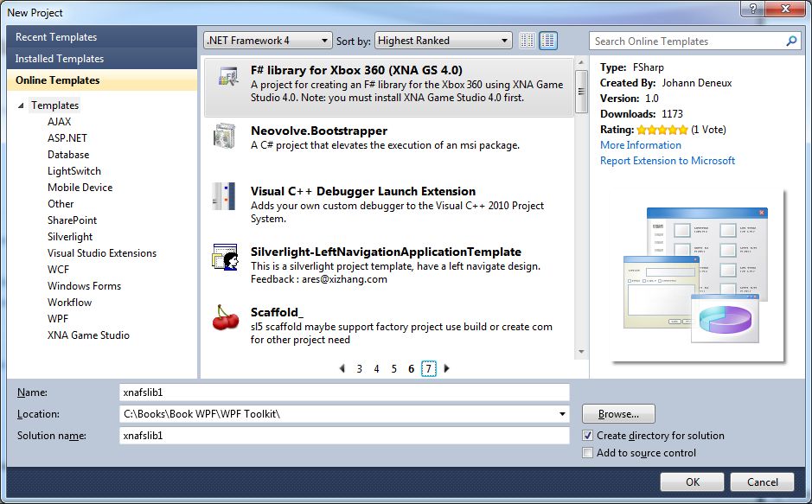812x504 pixels.
Task: Enable Add to source control
Action: [587, 452]
